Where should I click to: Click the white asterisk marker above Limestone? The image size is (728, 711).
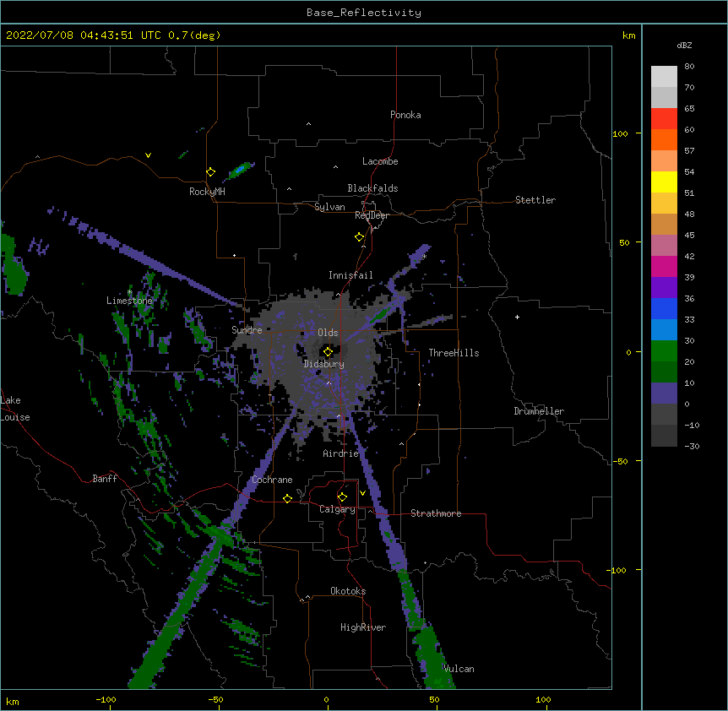pos(129,292)
